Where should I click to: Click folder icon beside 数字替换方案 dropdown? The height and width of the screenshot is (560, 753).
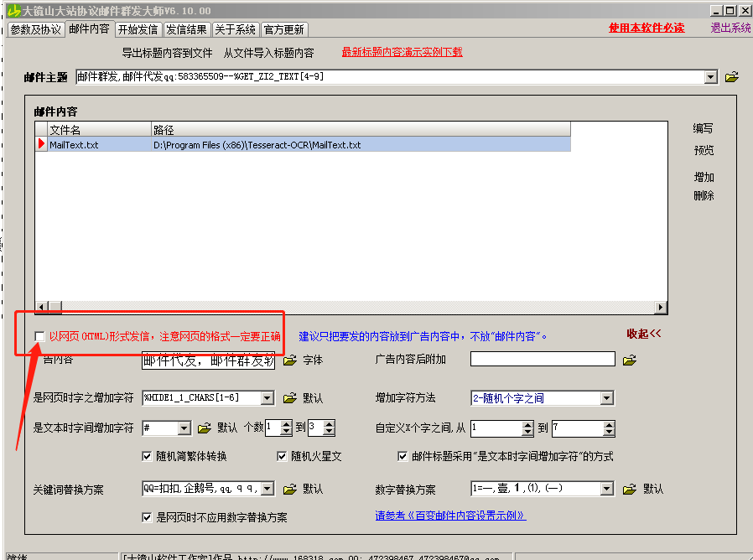tap(630, 489)
